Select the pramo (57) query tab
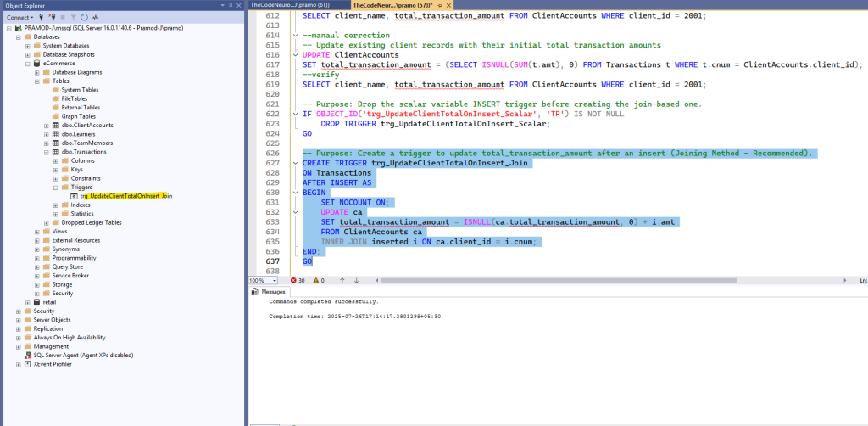 click(x=392, y=4)
